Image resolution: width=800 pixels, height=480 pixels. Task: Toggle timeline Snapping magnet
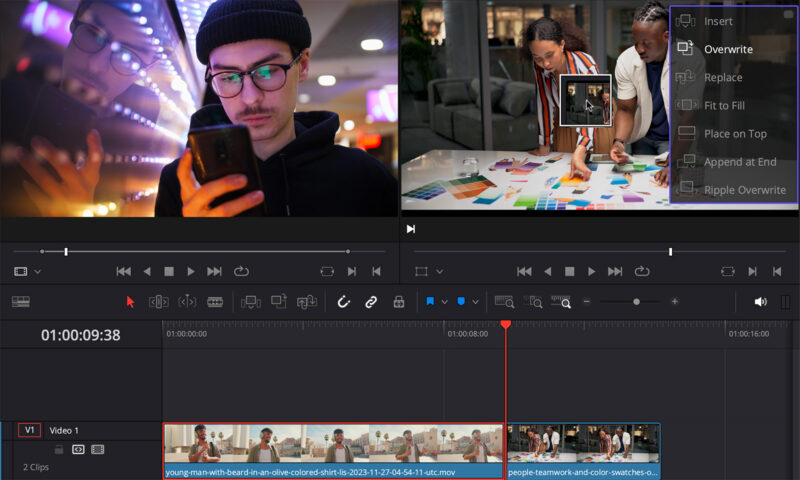pyautogui.click(x=343, y=302)
